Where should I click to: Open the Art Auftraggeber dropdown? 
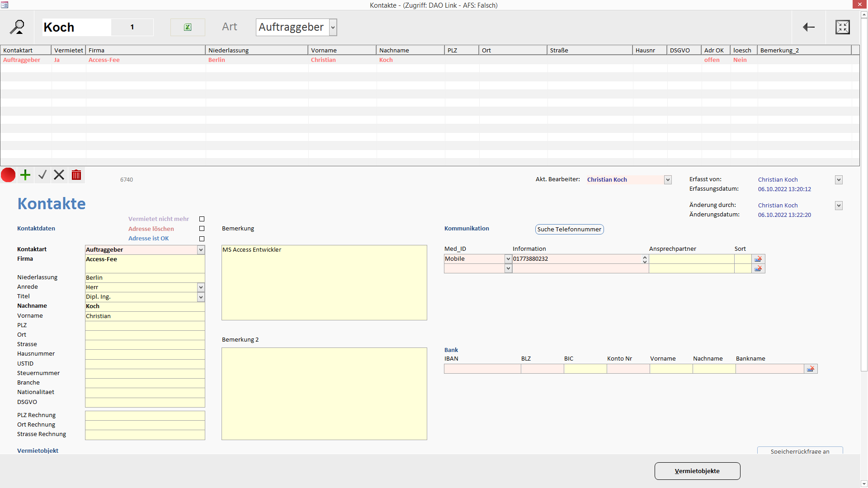tap(333, 27)
